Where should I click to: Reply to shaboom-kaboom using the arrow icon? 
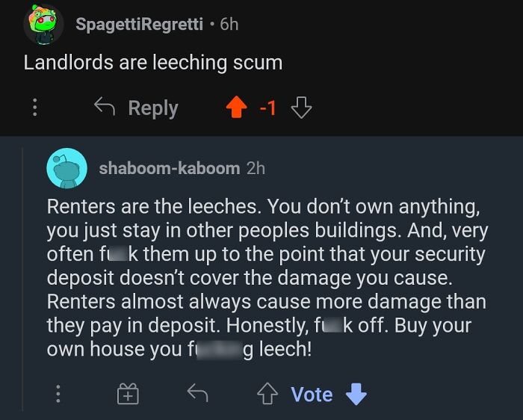(197, 393)
